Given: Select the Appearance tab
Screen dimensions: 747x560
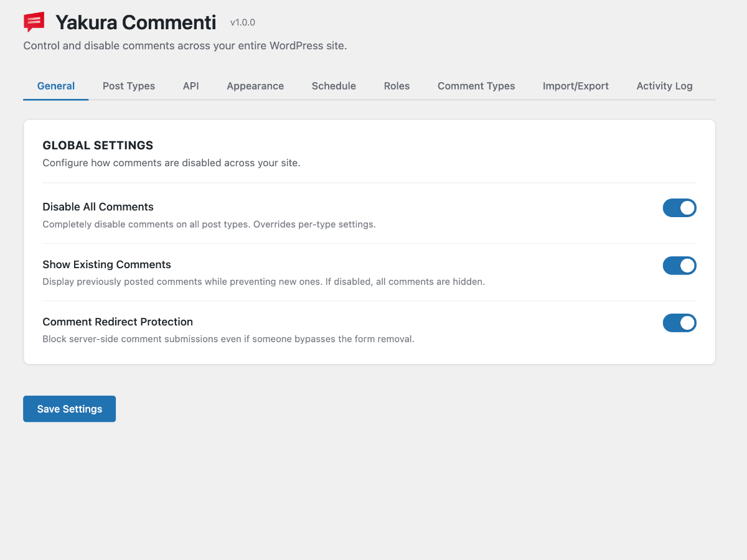Looking at the screenshot, I should pyautogui.click(x=255, y=86).
